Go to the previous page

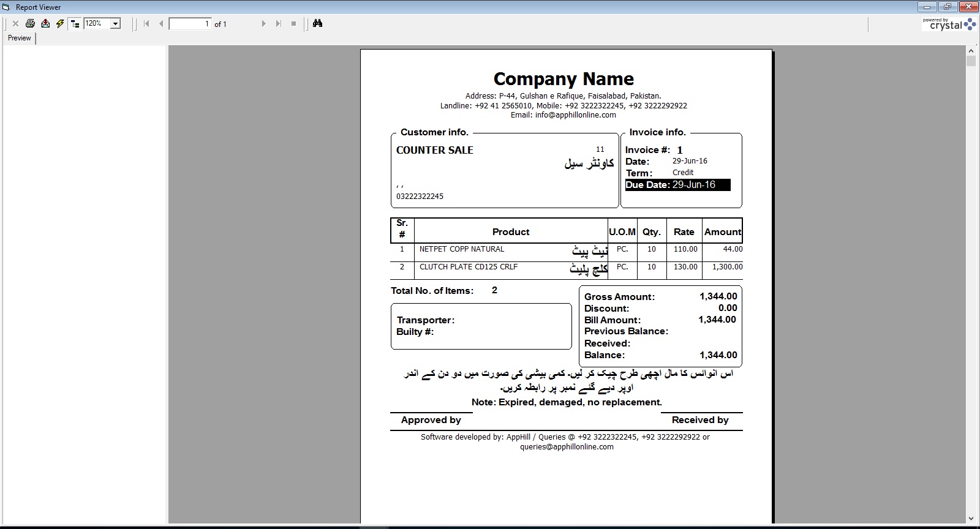pos(161,24)
